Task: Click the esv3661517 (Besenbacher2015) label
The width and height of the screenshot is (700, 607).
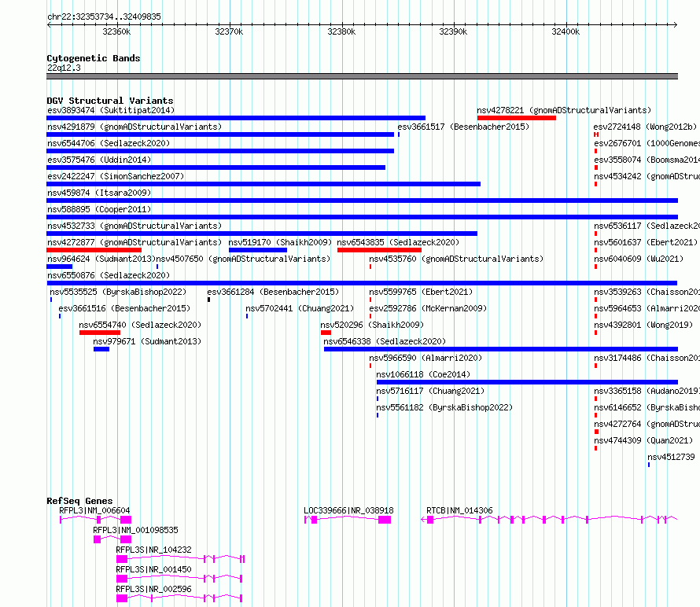Action: coord(463,127)
